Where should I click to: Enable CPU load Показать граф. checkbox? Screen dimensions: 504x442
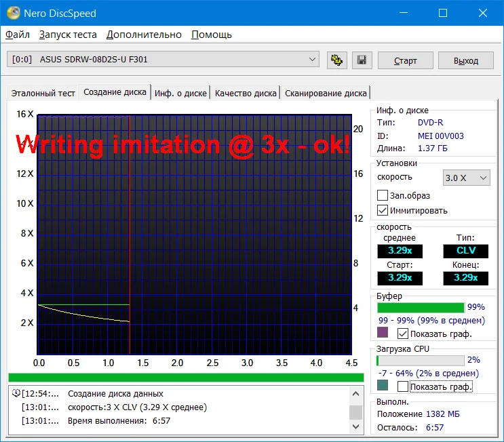403,386
